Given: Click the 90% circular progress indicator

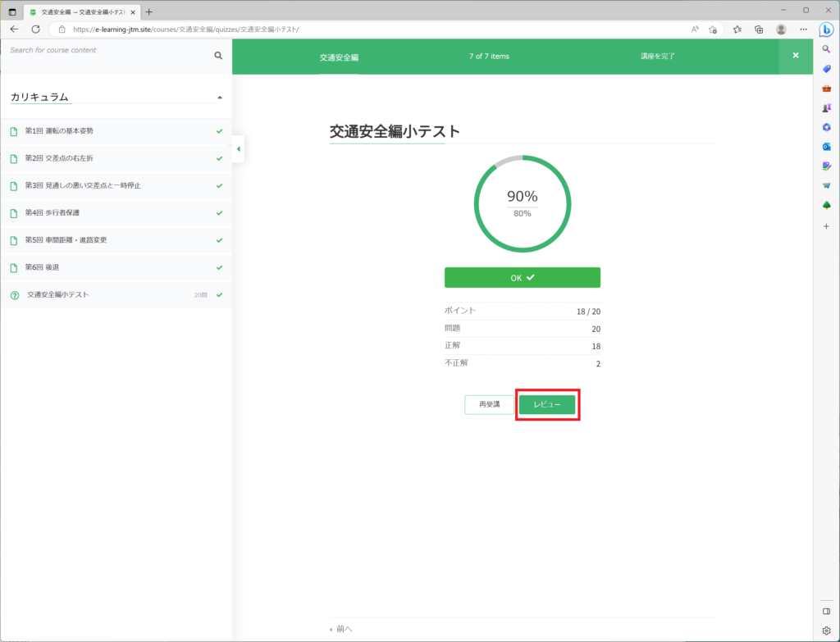Looking at the screenshot, I should (x=523, y=203).
